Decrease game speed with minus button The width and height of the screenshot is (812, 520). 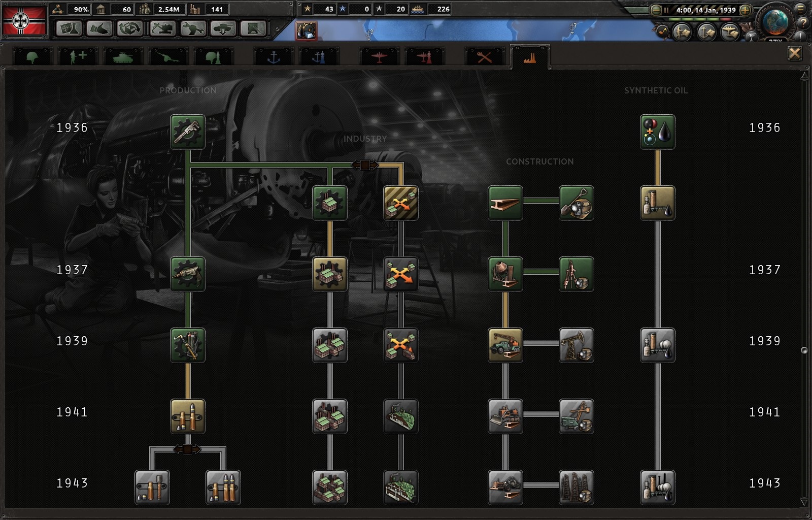(x=656, y=10)
